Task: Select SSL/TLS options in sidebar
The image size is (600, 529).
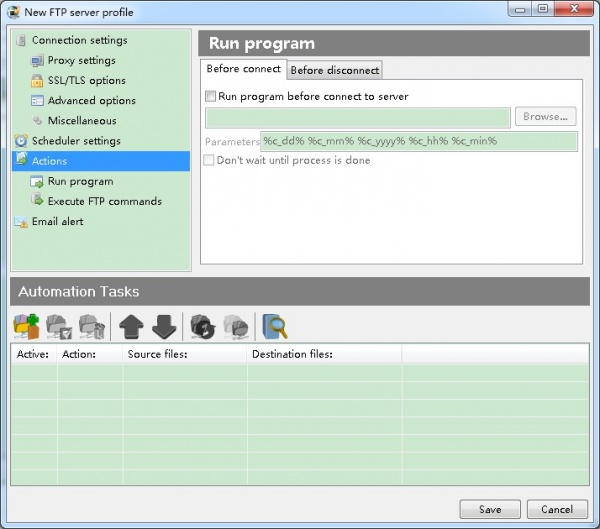Action: [x=86, y=81]
